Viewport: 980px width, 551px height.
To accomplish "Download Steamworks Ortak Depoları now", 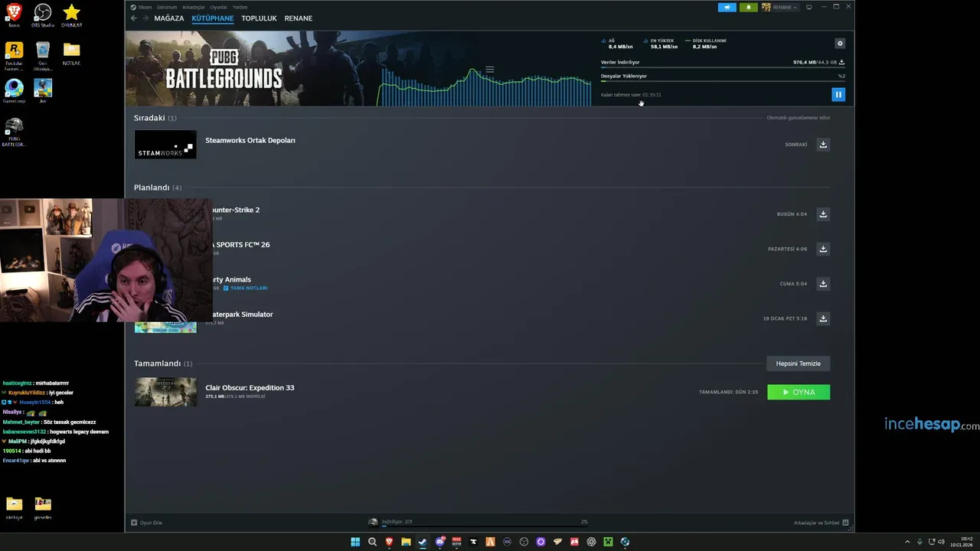I will 823,144.
